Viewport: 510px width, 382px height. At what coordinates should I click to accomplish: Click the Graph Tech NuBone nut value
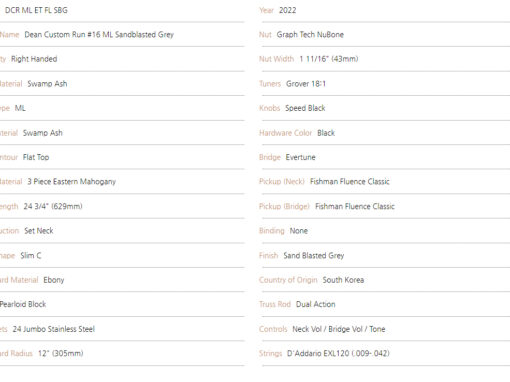[x=310, y=35]
